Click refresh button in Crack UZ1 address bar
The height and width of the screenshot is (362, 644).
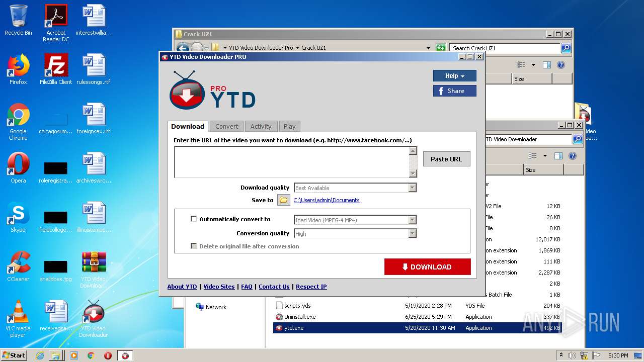coord(441,48)
